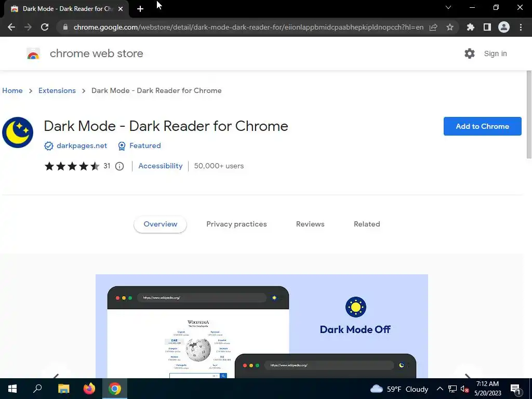Click the Chrome Web Store logo
Viewport: 532px width, 399px height.
point(33,54)
